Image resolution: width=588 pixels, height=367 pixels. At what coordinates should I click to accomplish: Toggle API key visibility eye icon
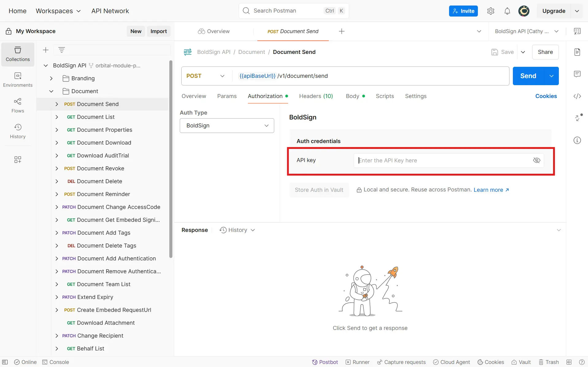tap(536, 161)
